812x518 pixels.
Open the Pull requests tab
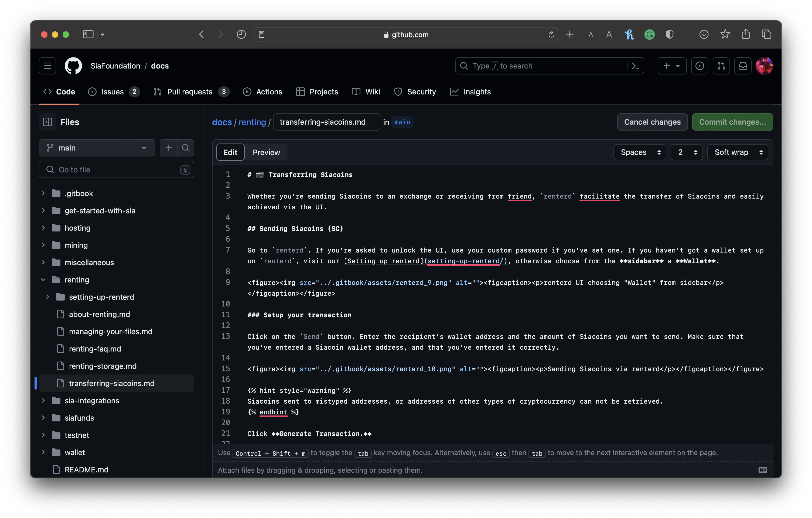tap(190, 92)
